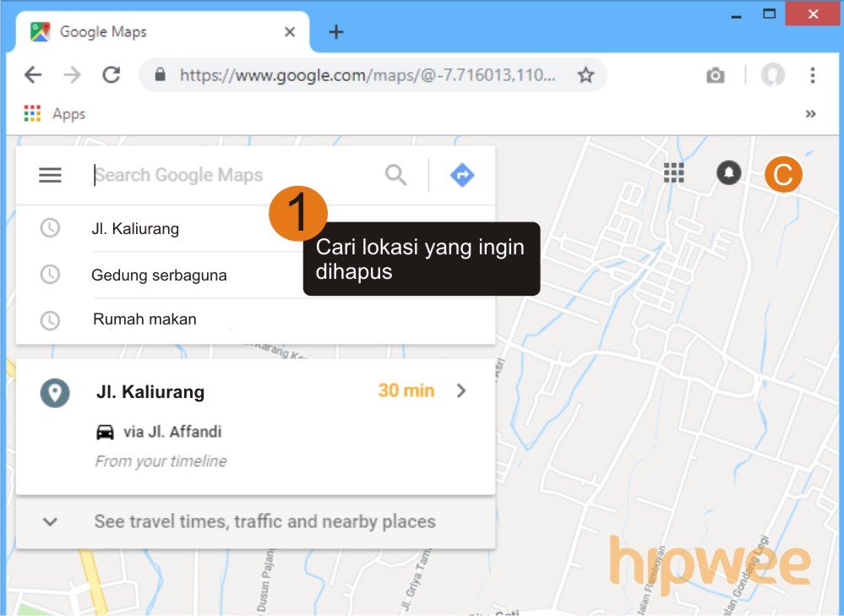Viewport: 844px width, 616px height.
Task: Open notifications via the bell icon
Action: click(x=727, y=174)
